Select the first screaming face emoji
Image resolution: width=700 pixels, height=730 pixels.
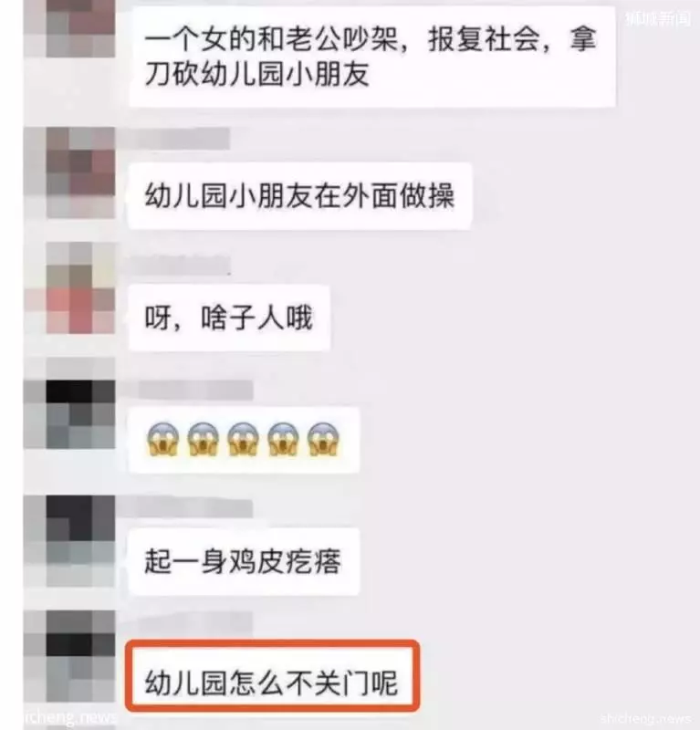[x=163, y=440]
